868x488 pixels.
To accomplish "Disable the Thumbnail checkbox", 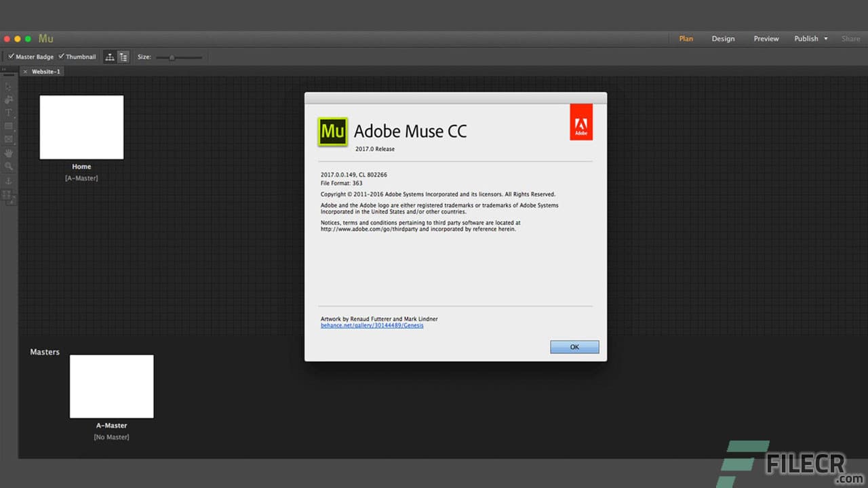I will click(x=60, y=56).
